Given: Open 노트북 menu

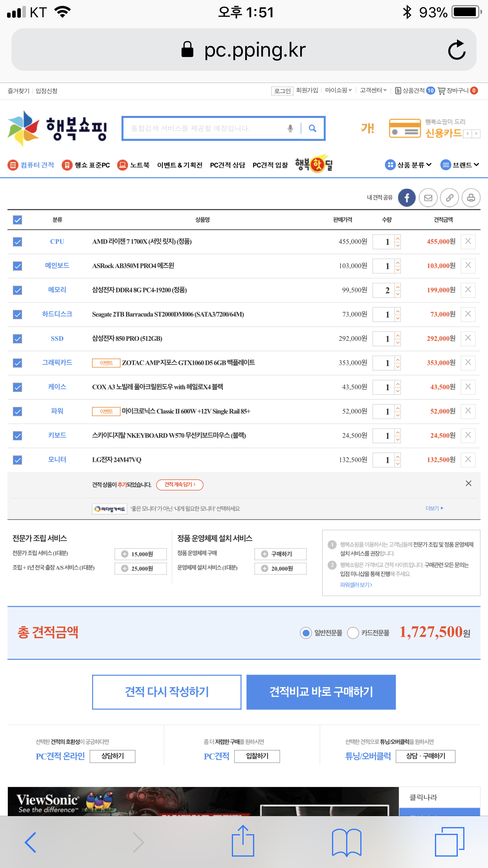Looking at the screenshot, I should click(133, 165).
